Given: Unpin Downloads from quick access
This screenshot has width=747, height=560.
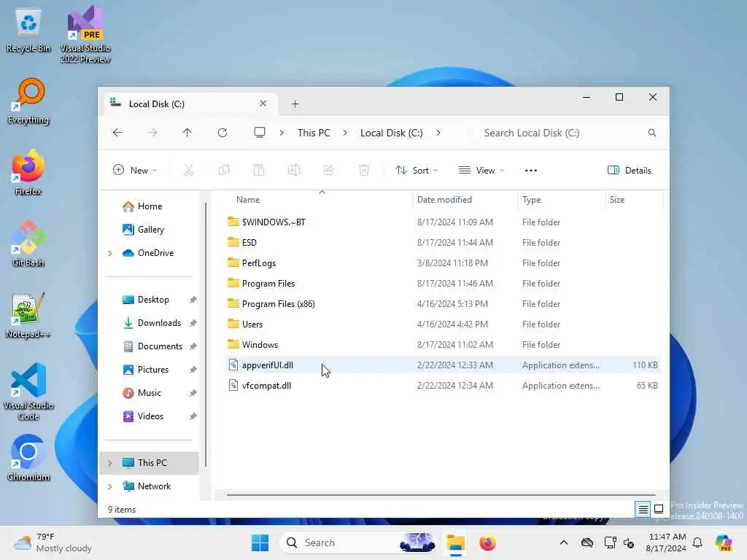Looking at the screenshot, I should click(x=193, y=323).
